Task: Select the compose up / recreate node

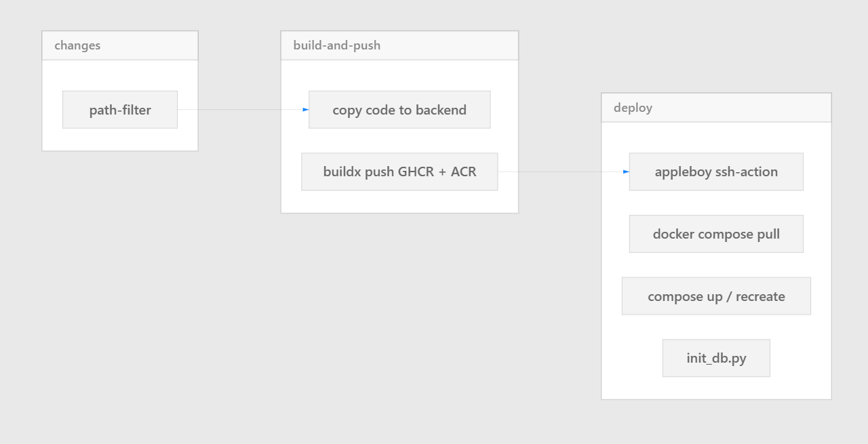Action: pos(716,296)
